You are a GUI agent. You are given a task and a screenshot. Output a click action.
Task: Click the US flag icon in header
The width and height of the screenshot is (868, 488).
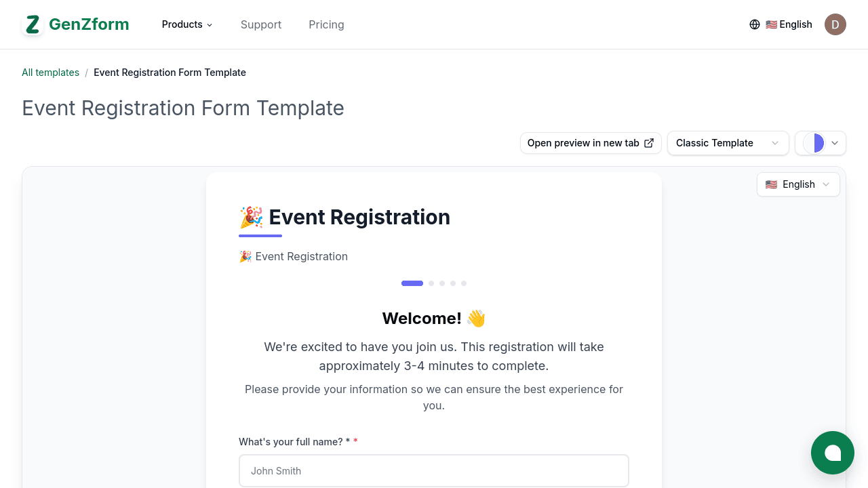tap(771, 24)
